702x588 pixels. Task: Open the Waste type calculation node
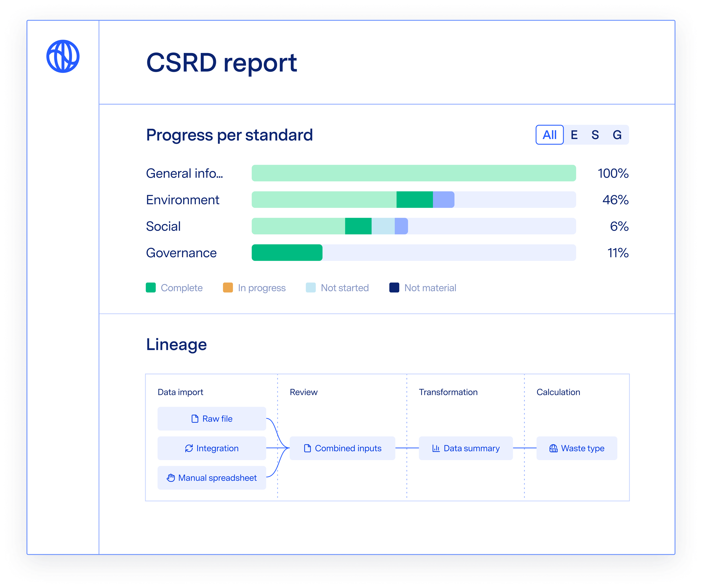point(577,448)
